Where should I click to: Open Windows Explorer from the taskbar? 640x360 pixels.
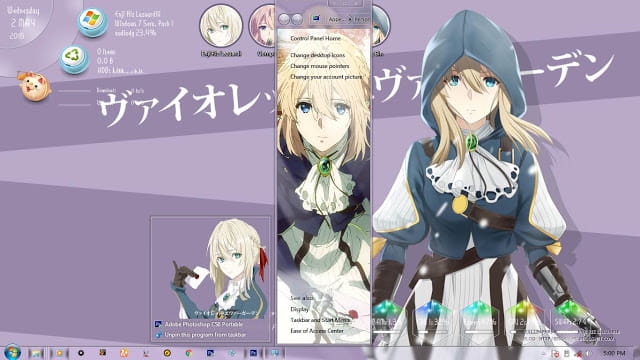click(x=36, y=353)
